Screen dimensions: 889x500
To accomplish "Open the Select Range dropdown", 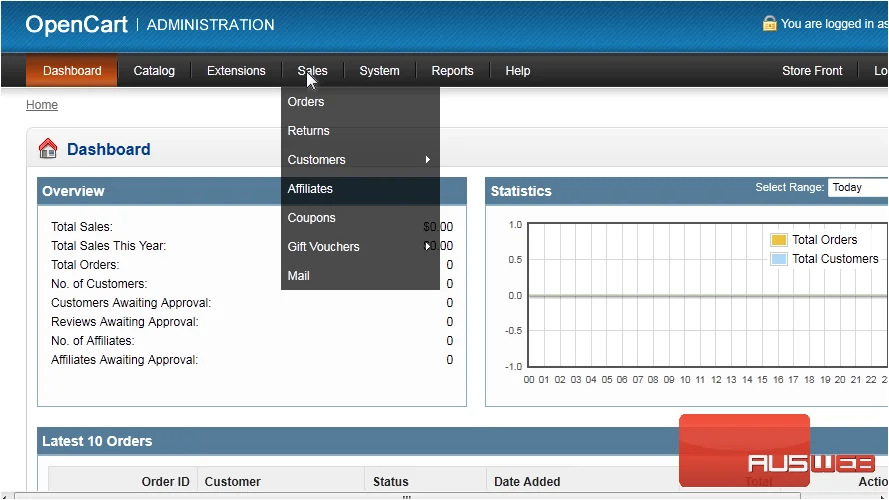I will point(858,188).
